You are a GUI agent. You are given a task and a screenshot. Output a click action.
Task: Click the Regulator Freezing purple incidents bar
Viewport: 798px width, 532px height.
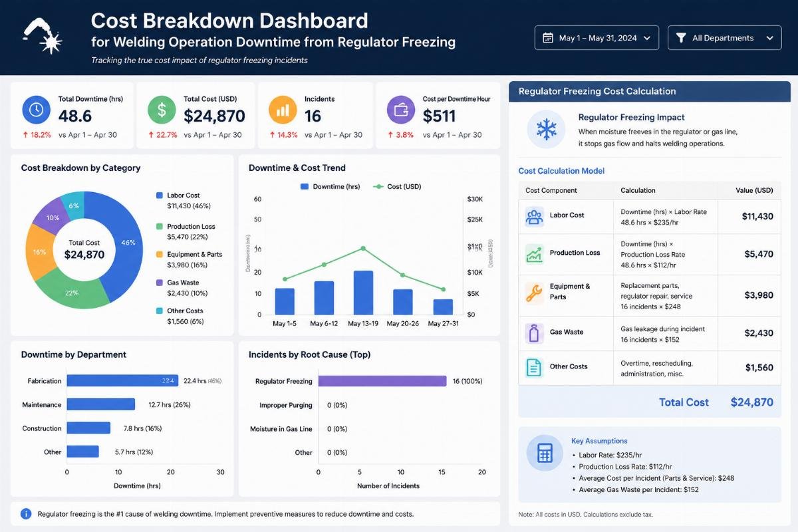coord(382,381)
